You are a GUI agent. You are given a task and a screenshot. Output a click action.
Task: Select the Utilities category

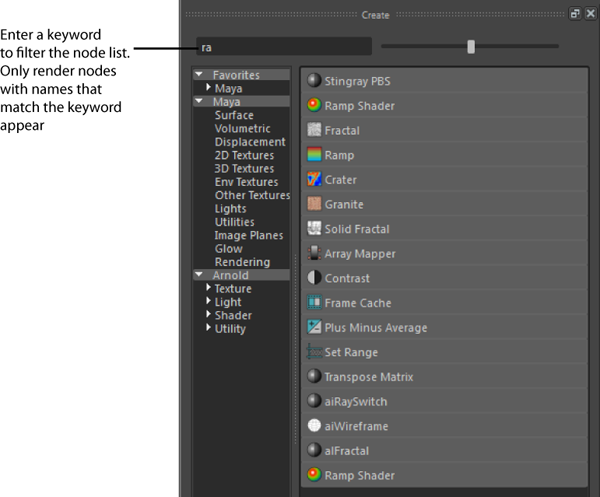click(x=235, y=222)
